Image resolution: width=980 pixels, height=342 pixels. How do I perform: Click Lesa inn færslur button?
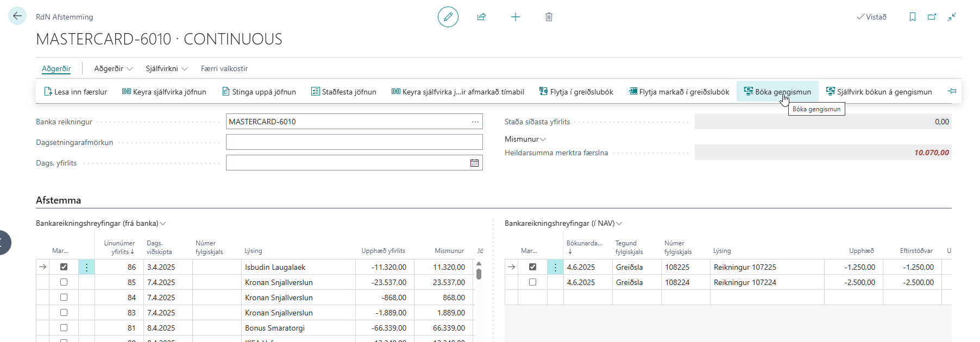coord(76,92)
